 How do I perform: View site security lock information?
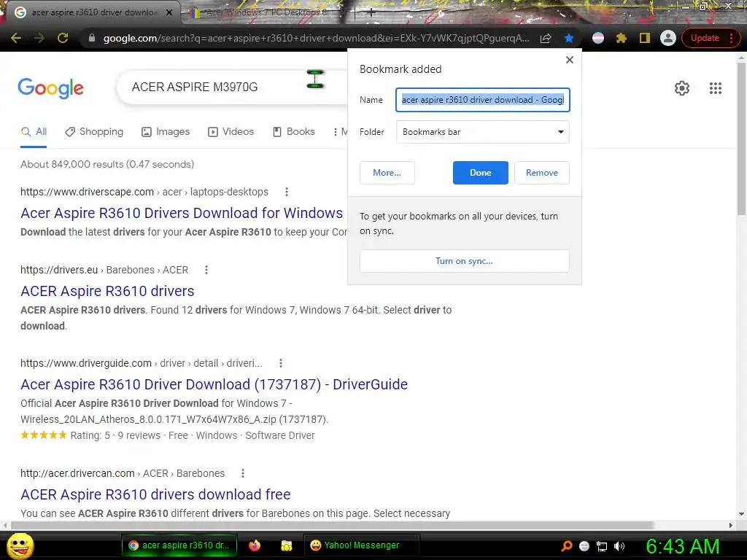[x=92, y=38]
